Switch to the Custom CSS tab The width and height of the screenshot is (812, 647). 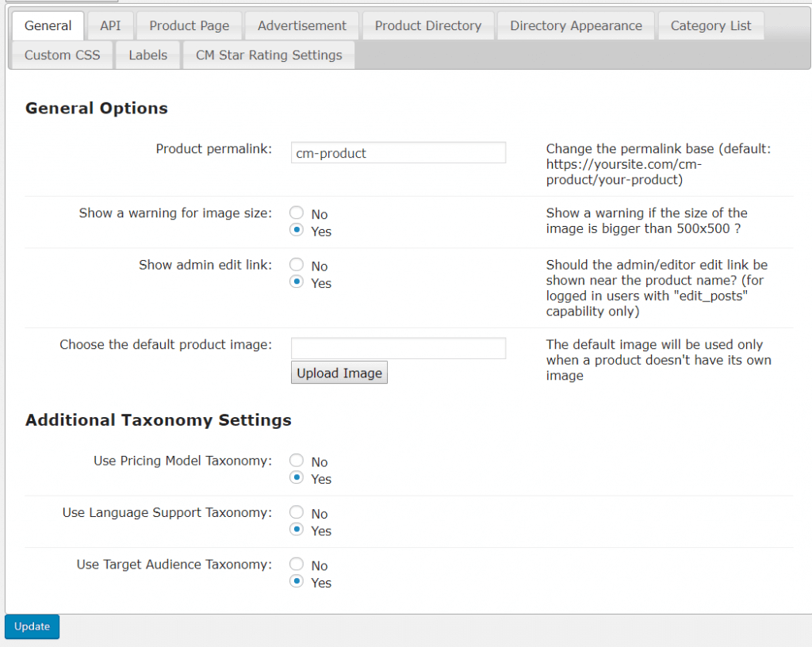tap(62, 55)
